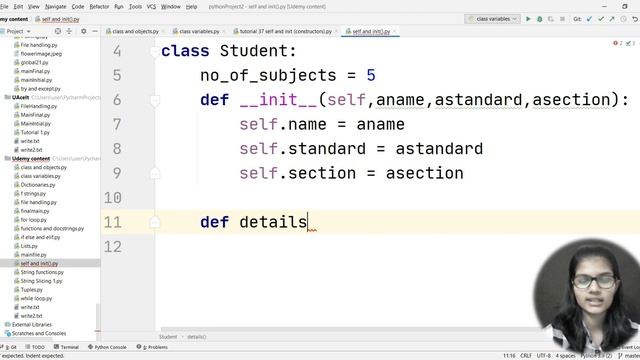
Task: Expand External Libraries node
Action: pos(31,324)
